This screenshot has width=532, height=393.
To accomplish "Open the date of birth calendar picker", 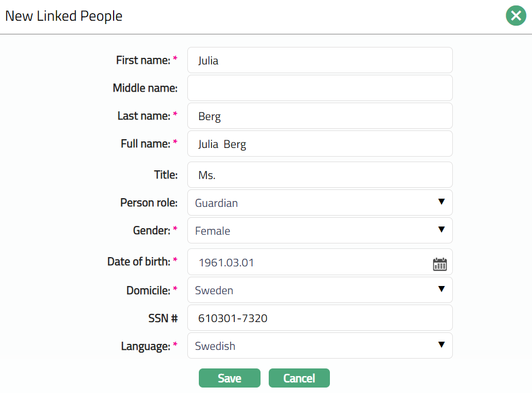I will pyautogui.click(x=440, y=264).
